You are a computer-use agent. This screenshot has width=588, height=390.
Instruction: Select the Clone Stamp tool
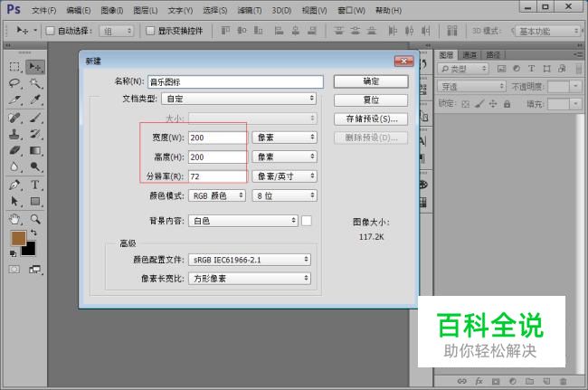14,134
